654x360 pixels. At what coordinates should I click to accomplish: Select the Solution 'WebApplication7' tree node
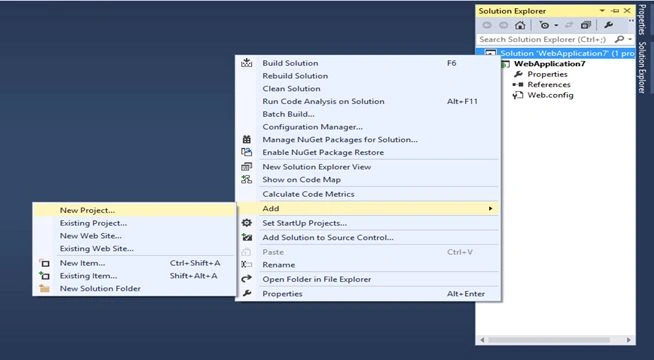[567, 53]
